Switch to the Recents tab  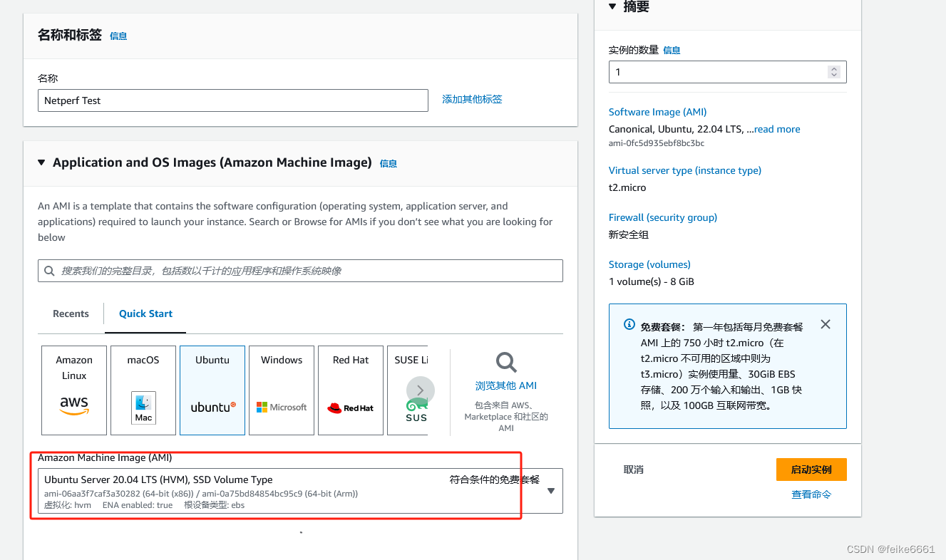(71, 313)
